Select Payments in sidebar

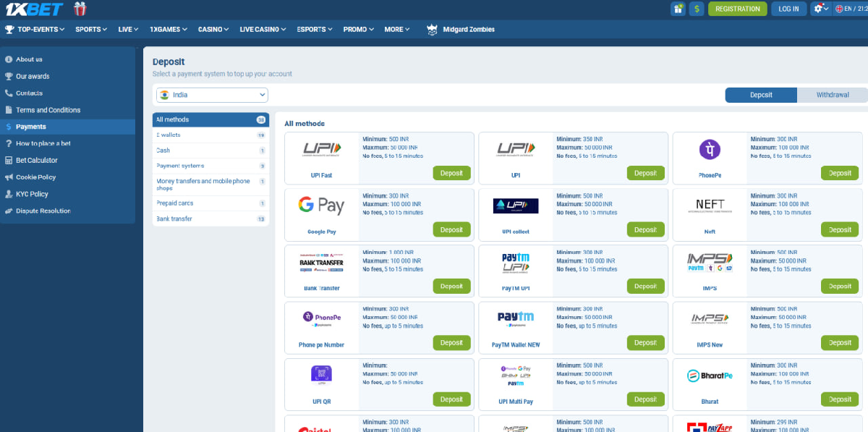click(x=67, y=127)
